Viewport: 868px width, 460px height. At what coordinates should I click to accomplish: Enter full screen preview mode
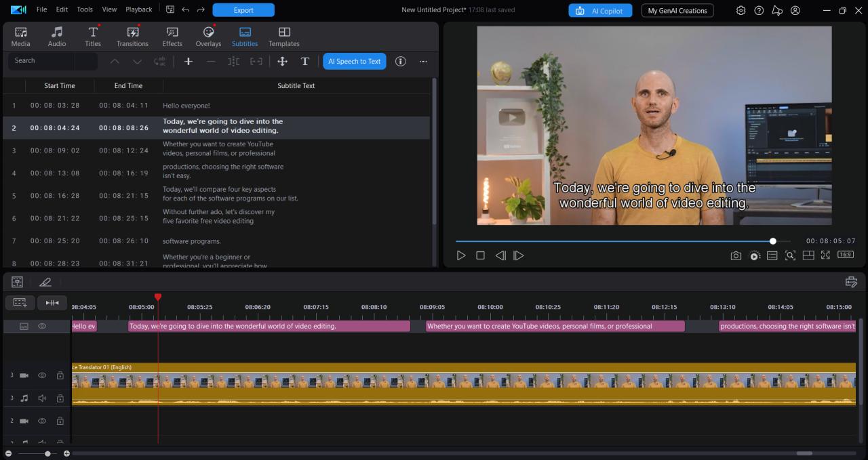tap(825, 255)
